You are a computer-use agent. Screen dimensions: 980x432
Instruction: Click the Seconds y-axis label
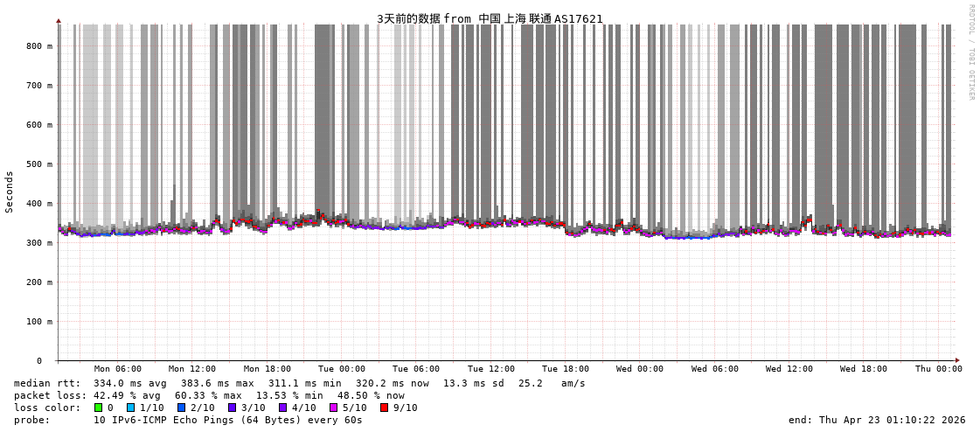[x=10, y=192]
